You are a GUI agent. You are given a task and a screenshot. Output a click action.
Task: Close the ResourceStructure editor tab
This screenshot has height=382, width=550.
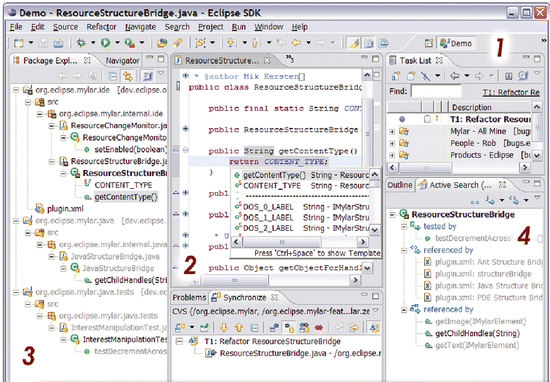(267, 61)
